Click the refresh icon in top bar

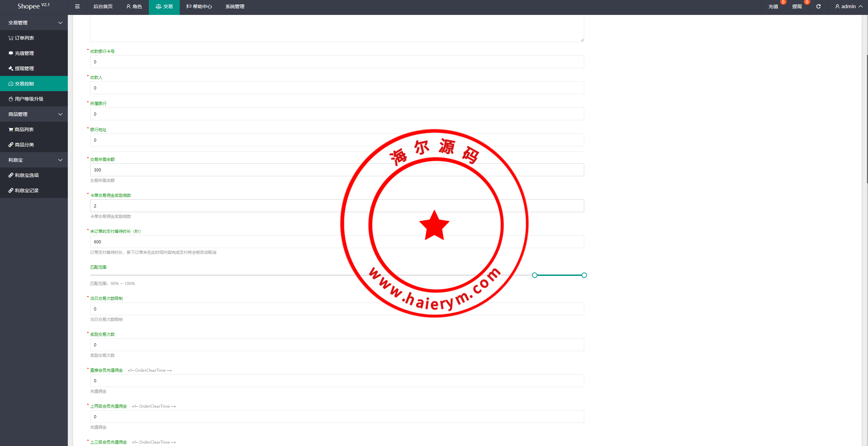[818, 6]
